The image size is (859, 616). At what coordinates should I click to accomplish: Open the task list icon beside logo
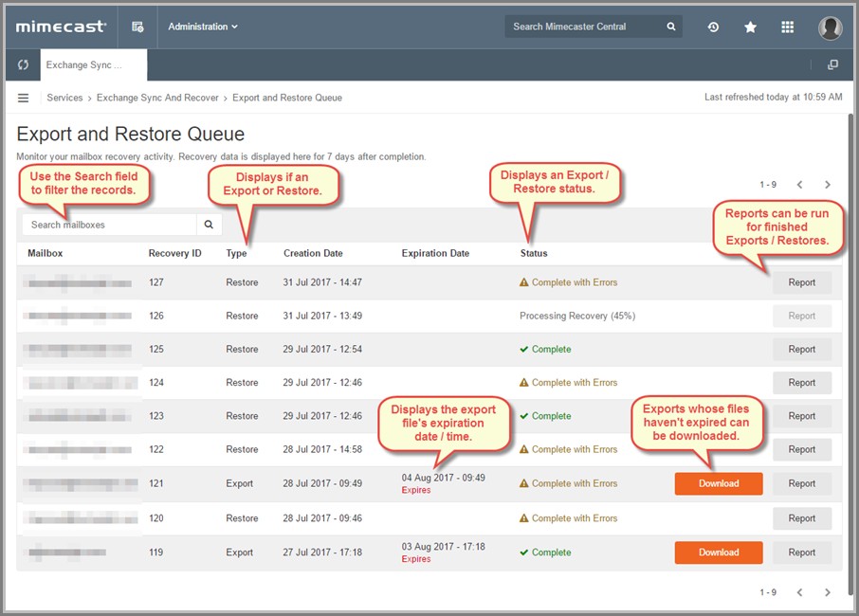(137, 27)
